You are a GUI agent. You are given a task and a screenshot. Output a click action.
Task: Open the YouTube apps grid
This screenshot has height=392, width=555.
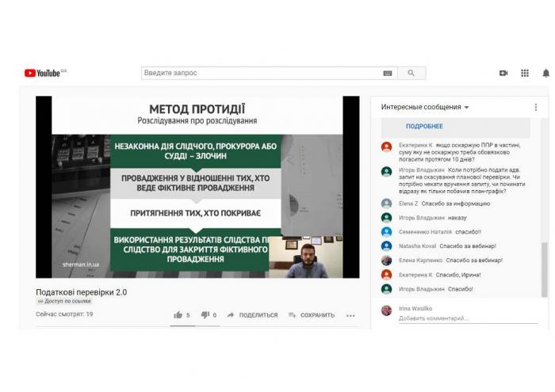525,73
